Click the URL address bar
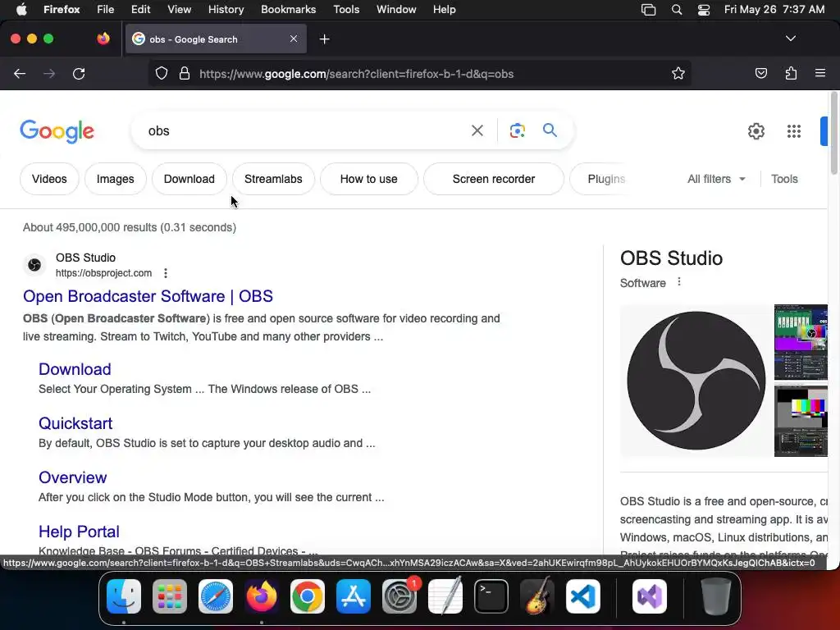840x630 pixels. 419,73
